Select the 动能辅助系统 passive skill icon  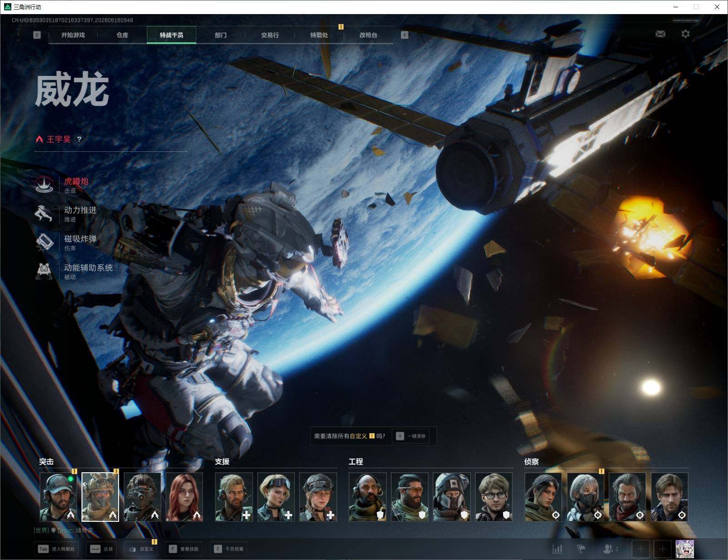coord(45,271)
